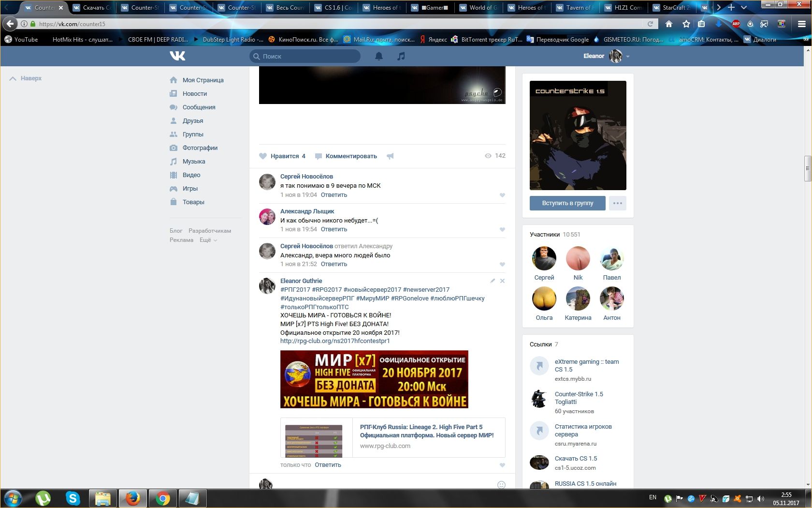Open the rpg-club.org contest link
Screen dimensions: 812x508
coord(335,341)
